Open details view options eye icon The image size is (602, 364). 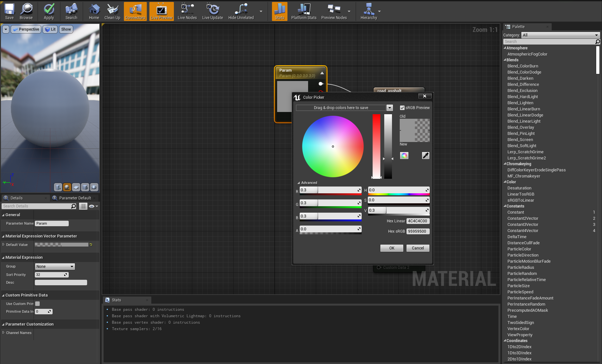(93, 206)
